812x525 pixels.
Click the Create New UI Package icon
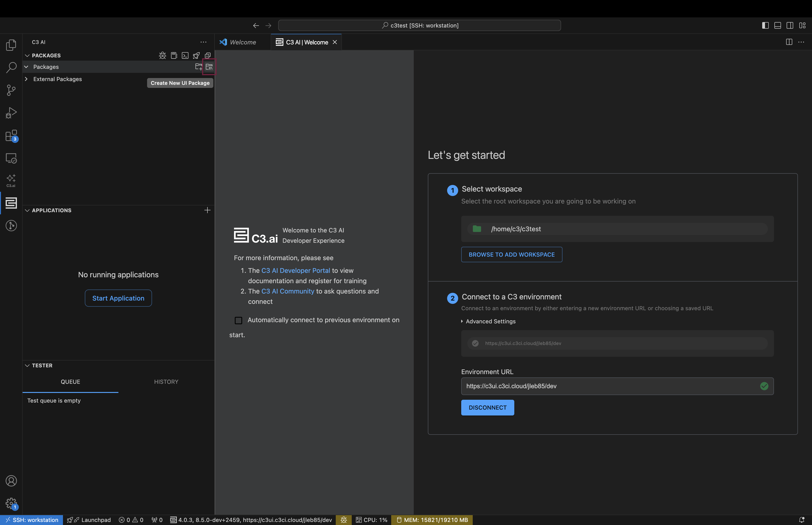coord(209,67)
